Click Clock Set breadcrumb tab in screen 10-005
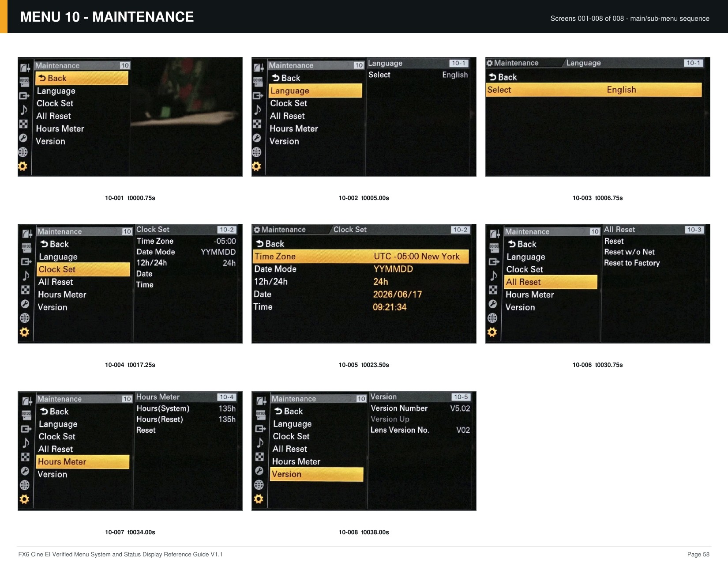Screen dimensions: 728x563 point(350,230)
